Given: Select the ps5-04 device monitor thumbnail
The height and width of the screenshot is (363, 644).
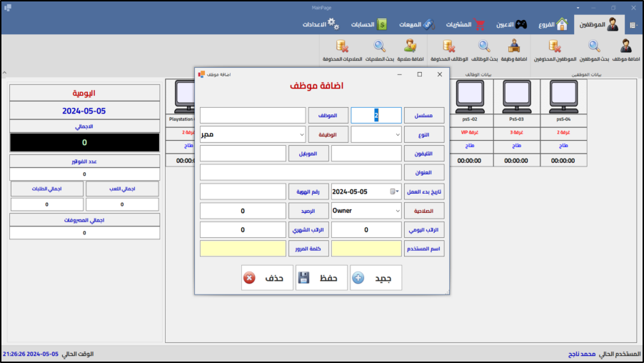Looking at the screenshot, I should click(563, 94).
